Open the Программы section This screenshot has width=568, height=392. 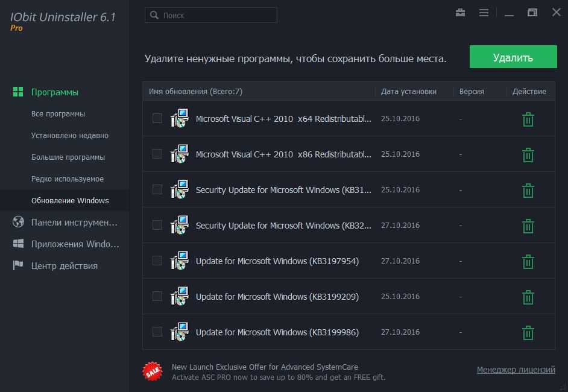point(55,92)
